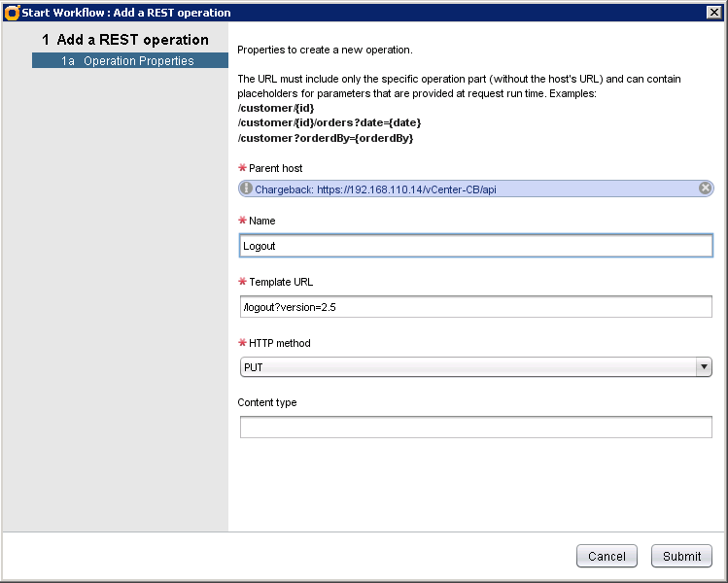
Task: Clear the Parent host value with the X icon
Action: (x=706, y=189)
